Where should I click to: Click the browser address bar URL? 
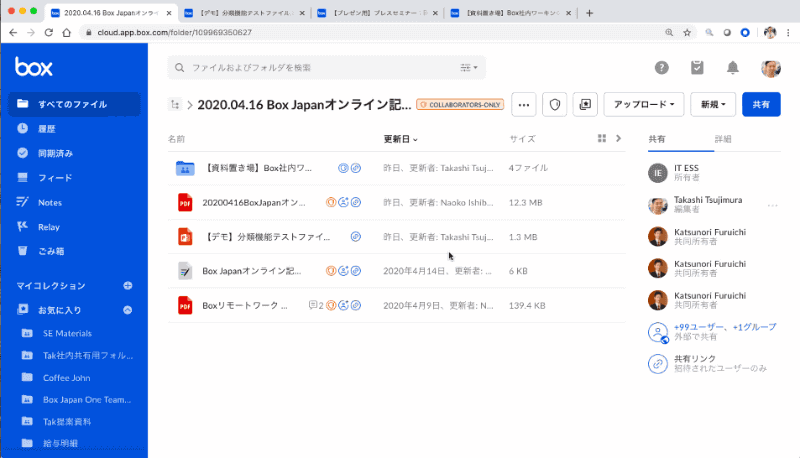[x=174, y=32]
